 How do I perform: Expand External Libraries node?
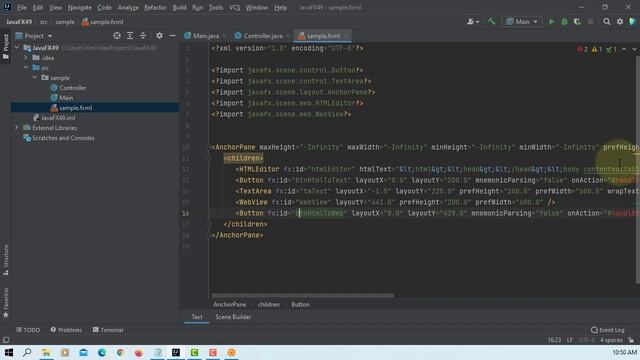coord(17,128)
